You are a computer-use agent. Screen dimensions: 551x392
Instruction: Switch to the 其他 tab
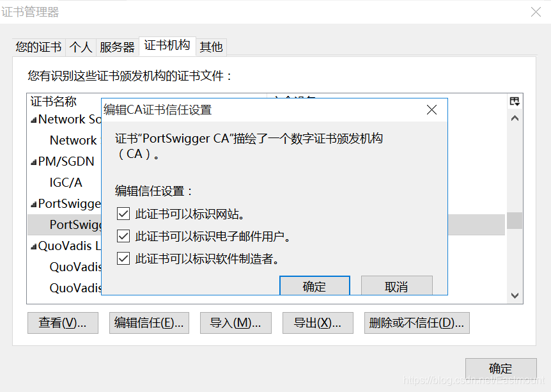pyautogui.click(x=211, y=47)
